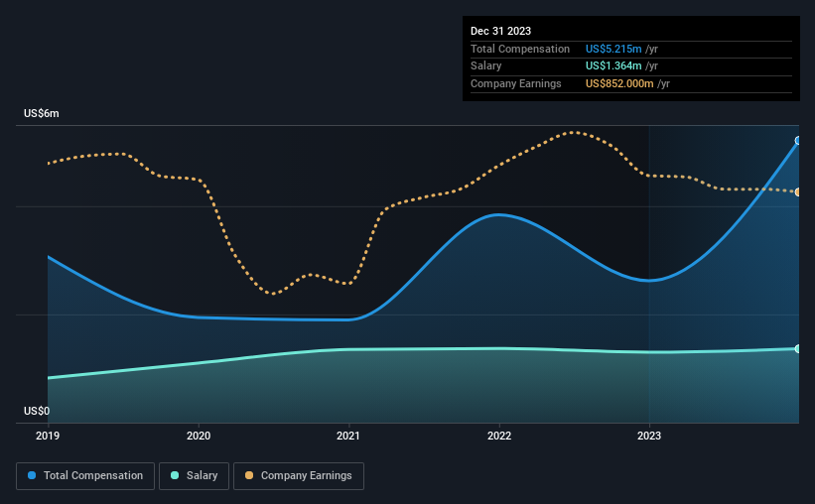Click the blue Total Compensation endpoint marker
The height and width of the screenshot is (504, 815).
[x=798, y=140]
